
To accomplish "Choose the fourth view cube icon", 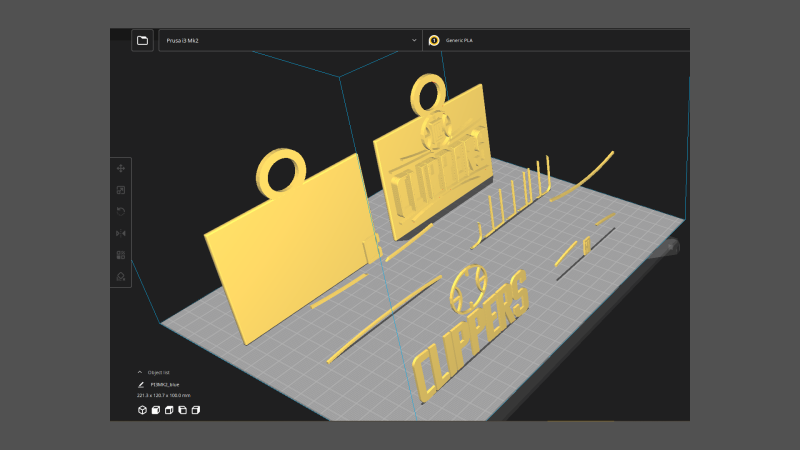I will (x=183, y=410).
